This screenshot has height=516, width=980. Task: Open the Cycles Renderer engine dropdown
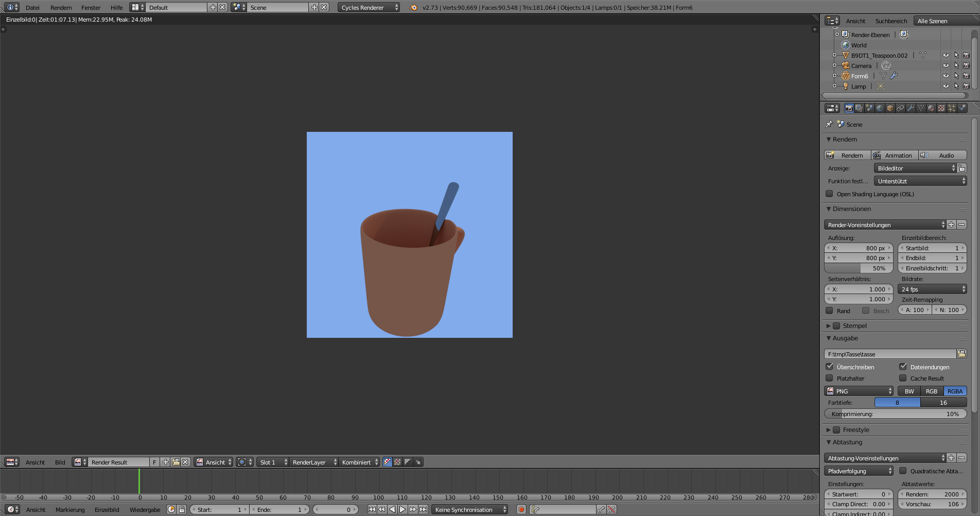point(369,7)
